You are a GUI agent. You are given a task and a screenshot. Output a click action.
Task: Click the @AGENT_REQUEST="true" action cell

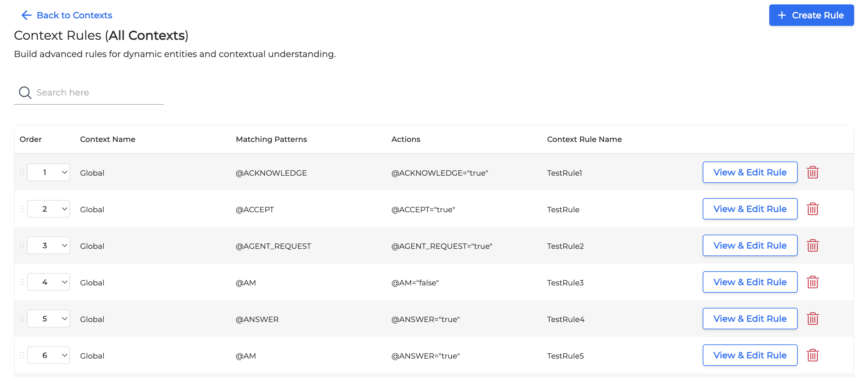(442, 246)
